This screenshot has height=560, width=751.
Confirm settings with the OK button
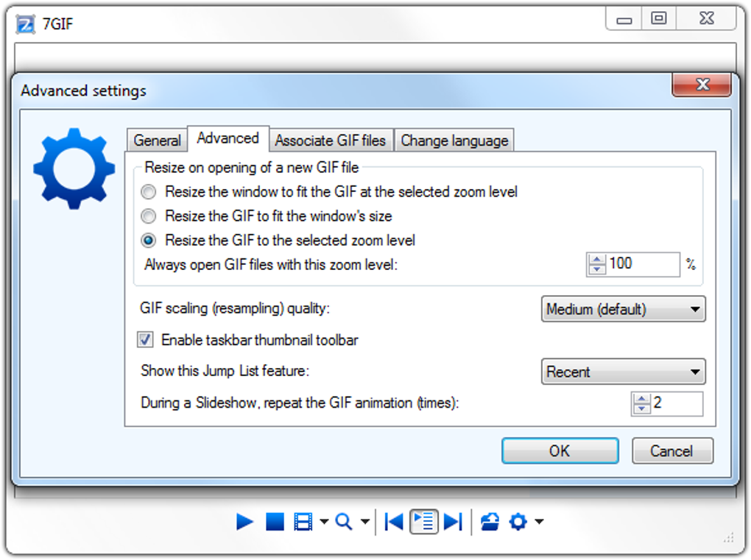[x=560, y=451]
